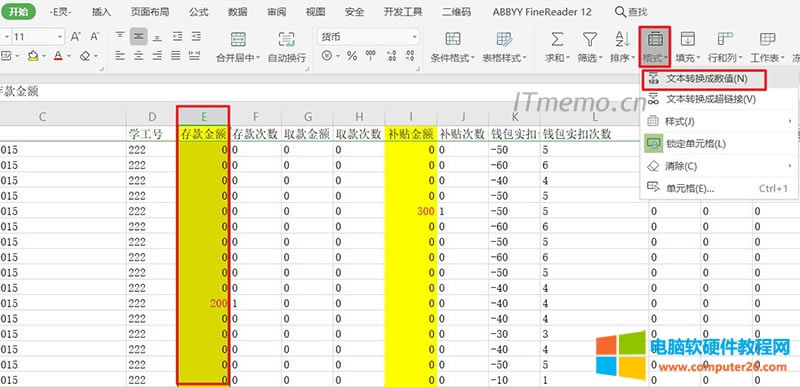The width and height of the screenshot is (800, 387).
Task: Click the decrease font size icon
Action: pyautogui.click(x=94, y=37)
